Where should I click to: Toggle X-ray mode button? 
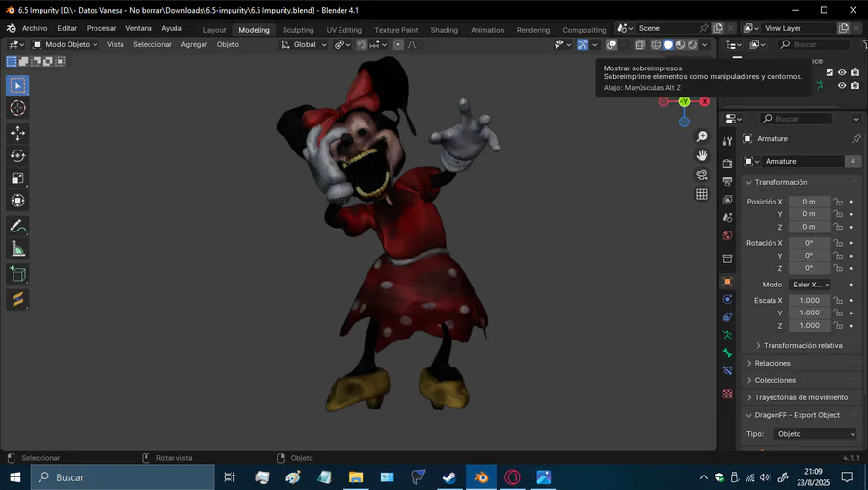click(x=639, y=44)
